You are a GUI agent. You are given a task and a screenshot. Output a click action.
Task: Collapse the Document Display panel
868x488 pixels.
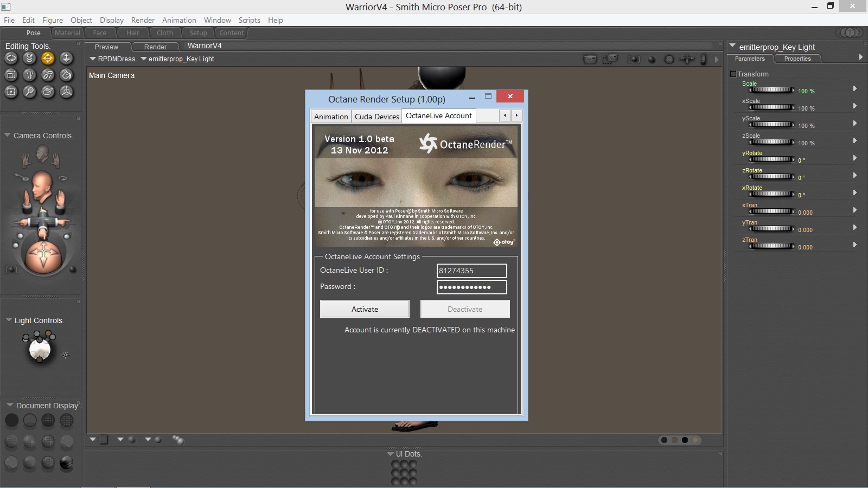click(10, 405)
